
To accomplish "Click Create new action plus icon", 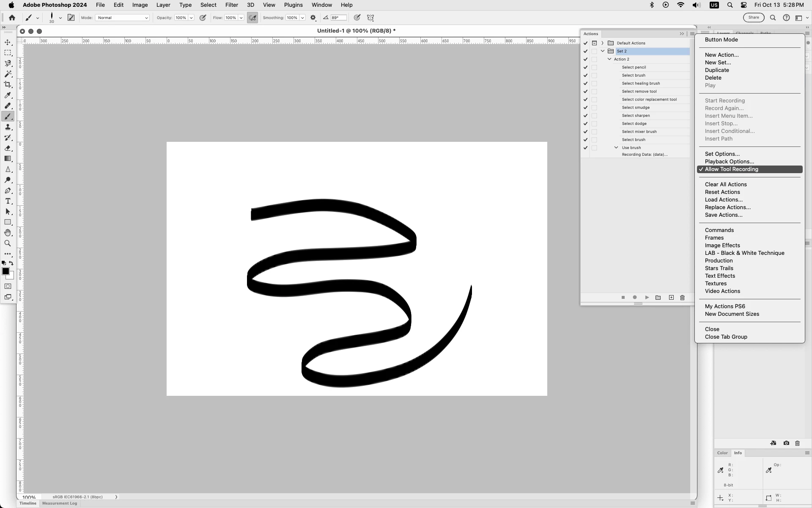I will 671,298.
